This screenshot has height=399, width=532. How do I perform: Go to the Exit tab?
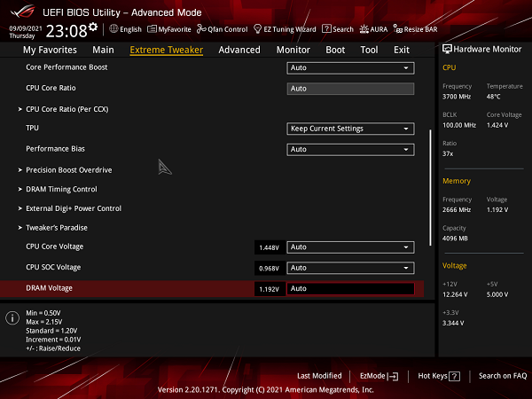tap(402, 50)
